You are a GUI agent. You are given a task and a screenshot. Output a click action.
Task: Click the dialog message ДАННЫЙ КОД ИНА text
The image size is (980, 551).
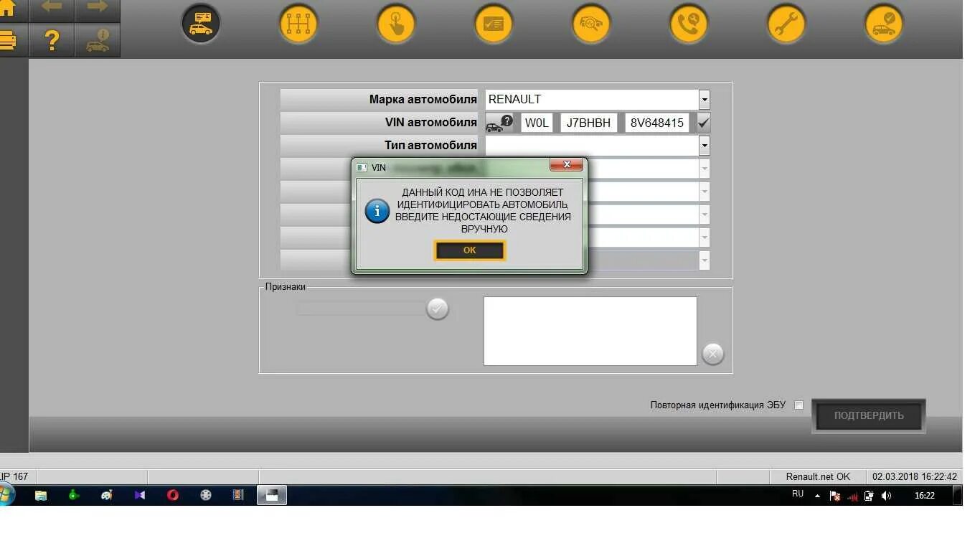[x=483, y=211]
